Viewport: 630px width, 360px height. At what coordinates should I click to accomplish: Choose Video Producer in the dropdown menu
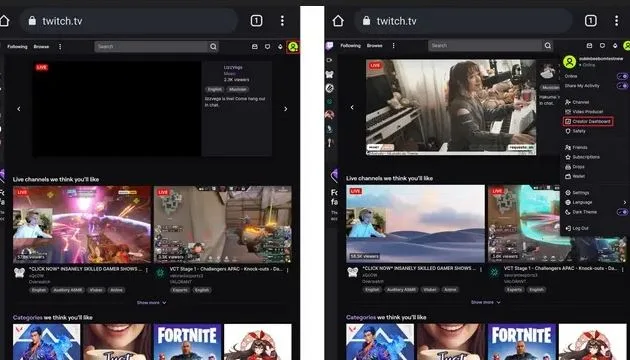pos(584,112)
